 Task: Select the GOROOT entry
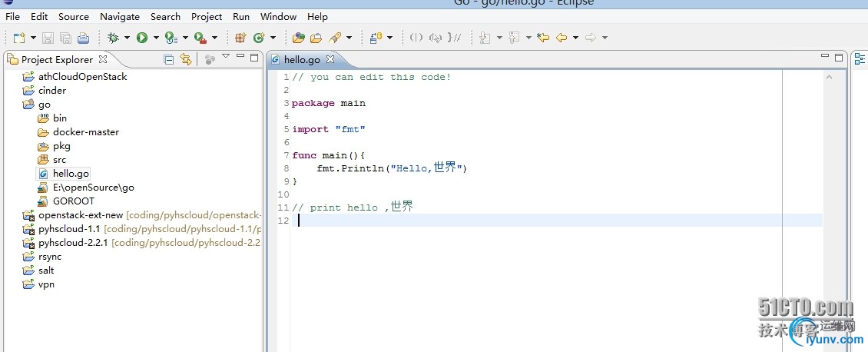(x=74, y=201)
